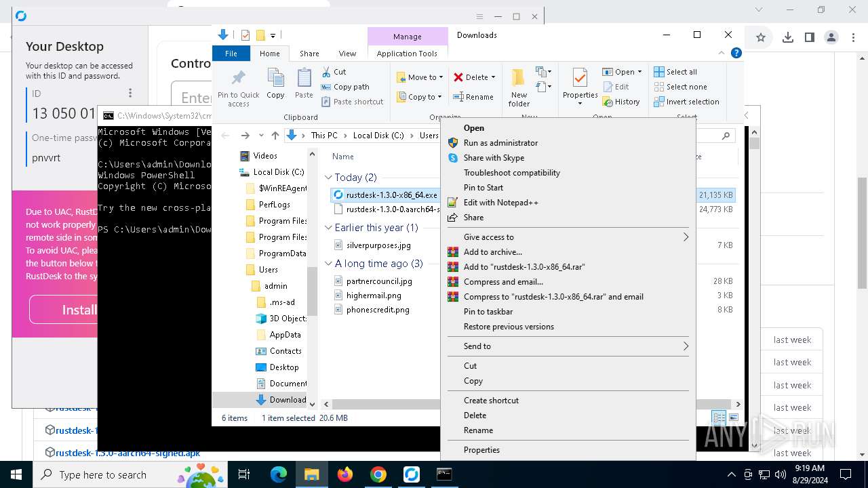Click the navigation pane vertical scrollbar

click(x=313, y=290)
